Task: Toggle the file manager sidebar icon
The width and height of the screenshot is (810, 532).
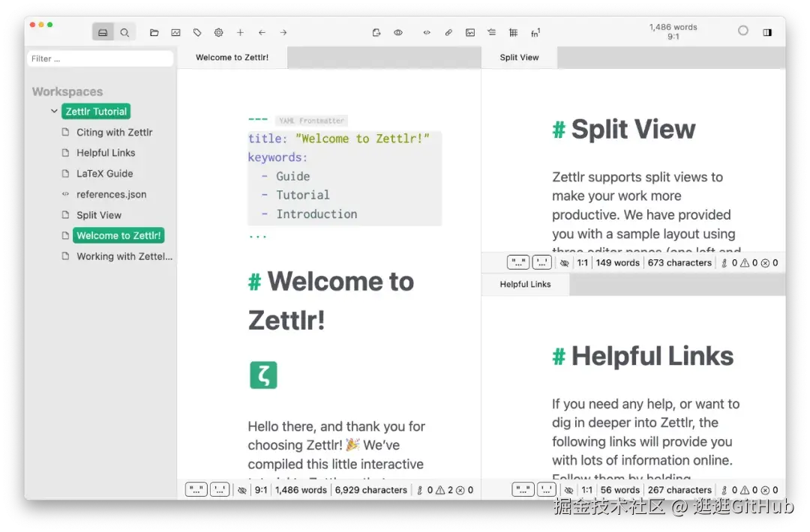Action: [103, 32]
